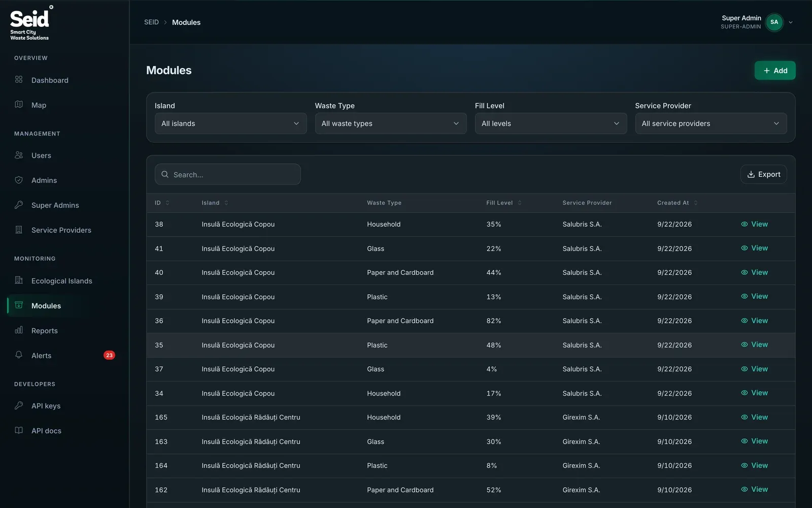Click the Super Admins key icon

click(x=19, y=205)
